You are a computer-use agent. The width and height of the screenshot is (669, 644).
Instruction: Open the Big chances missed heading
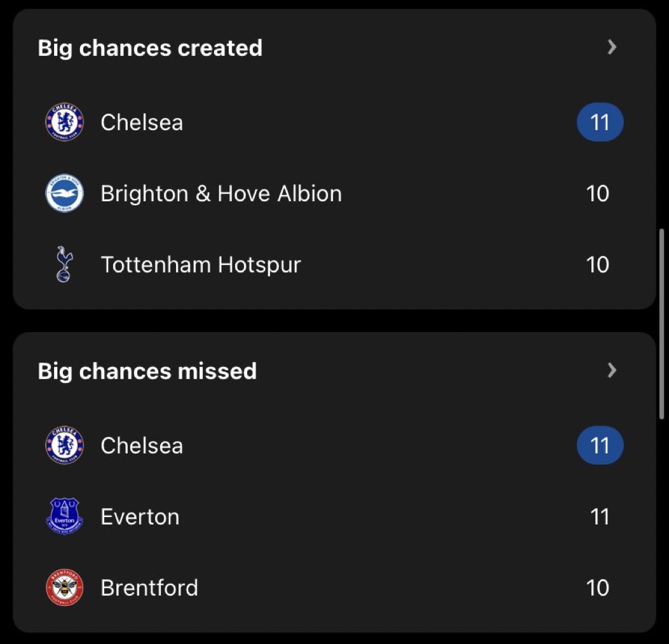coord(147,371)
